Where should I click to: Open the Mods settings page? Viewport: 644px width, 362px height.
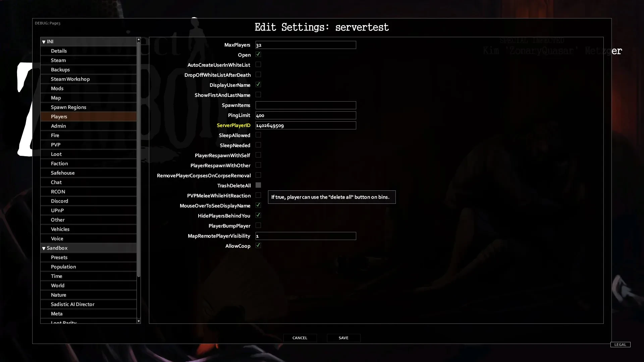click(x=57, y=88)
